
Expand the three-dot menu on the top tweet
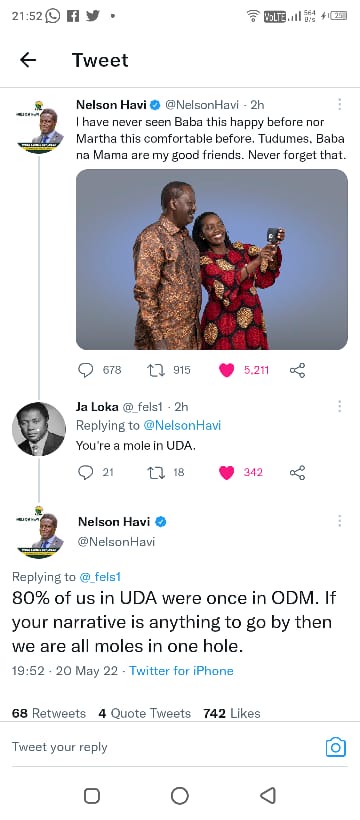click(340, 105)
